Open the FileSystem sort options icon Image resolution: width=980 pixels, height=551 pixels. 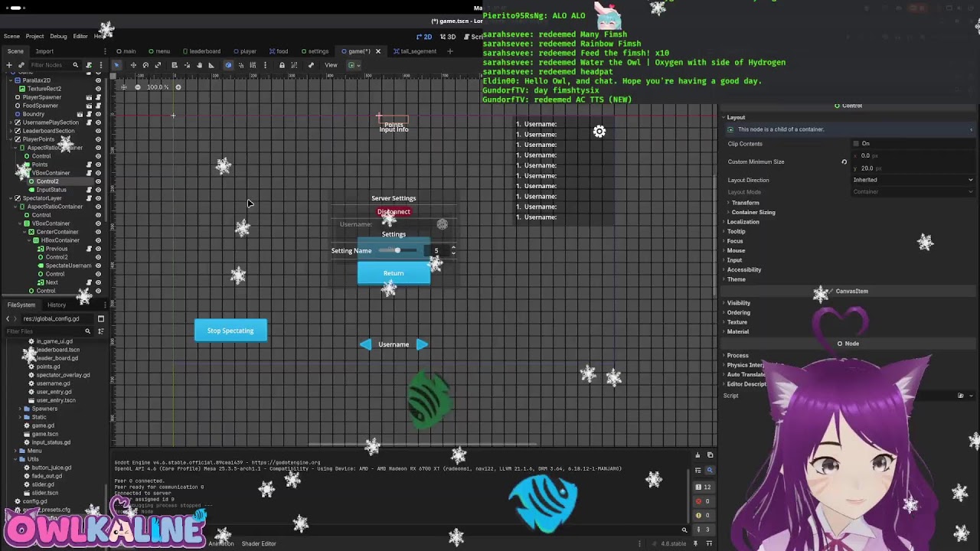click(100, 331)
